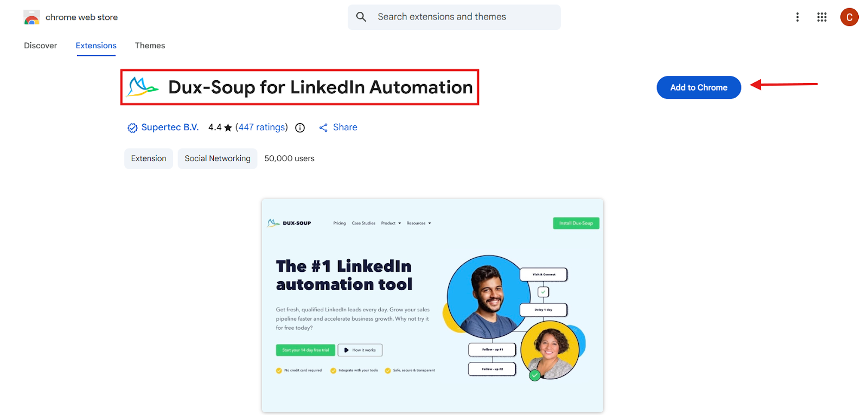
Task: Click the verified publisher badge icon
Action: 132,127
